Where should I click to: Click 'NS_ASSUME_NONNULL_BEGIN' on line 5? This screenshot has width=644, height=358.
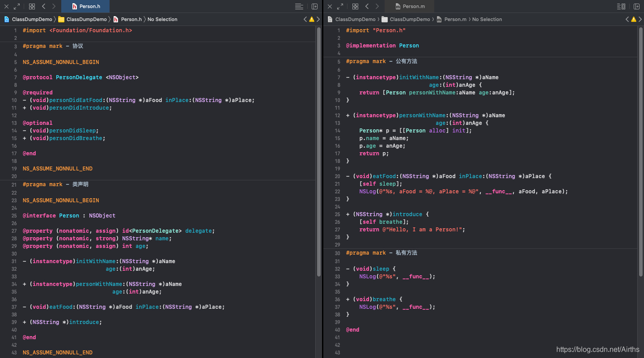coord(61,62)
